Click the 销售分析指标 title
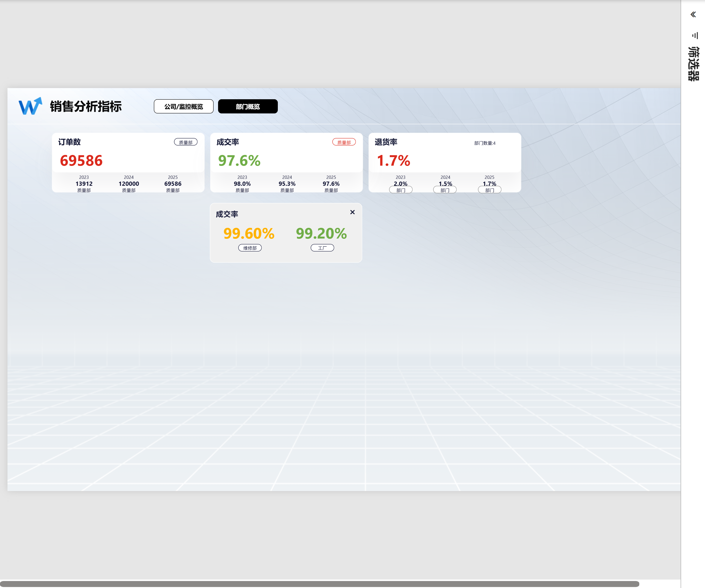Image resolution: width=705 pixels, height=588 pixels. coord(86,106)
